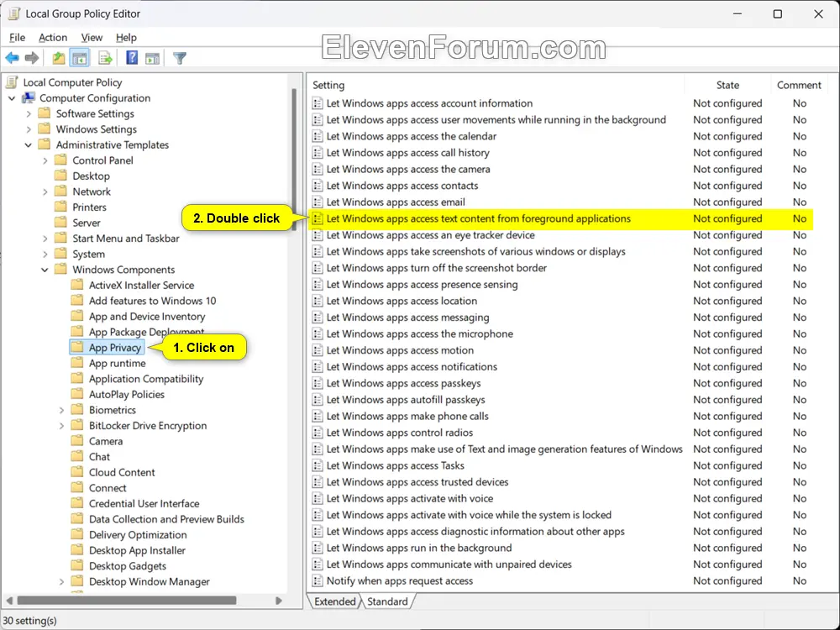Expand the System folder node
840x630 pixels.
[x=45, y=254]
